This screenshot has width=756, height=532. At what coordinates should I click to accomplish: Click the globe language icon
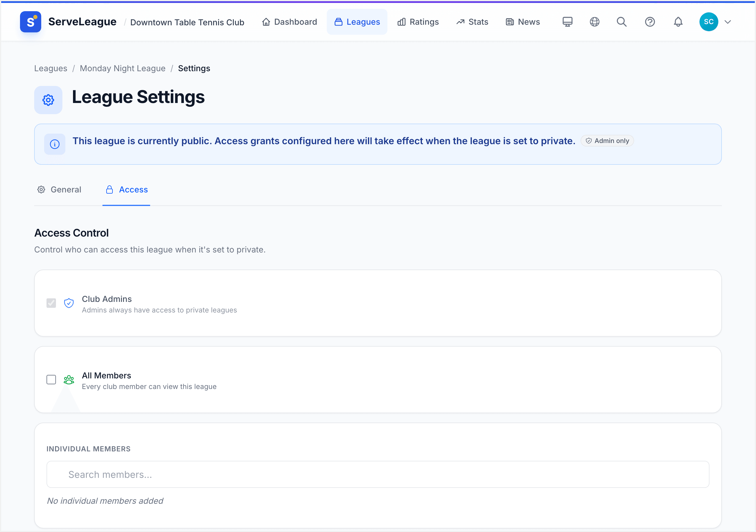pos(594,22)
